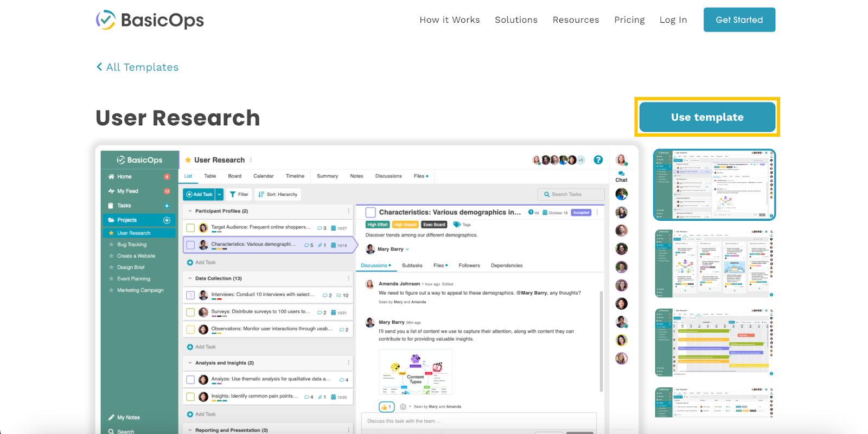Select Design Brief project
868x434 pixels.
131,267
